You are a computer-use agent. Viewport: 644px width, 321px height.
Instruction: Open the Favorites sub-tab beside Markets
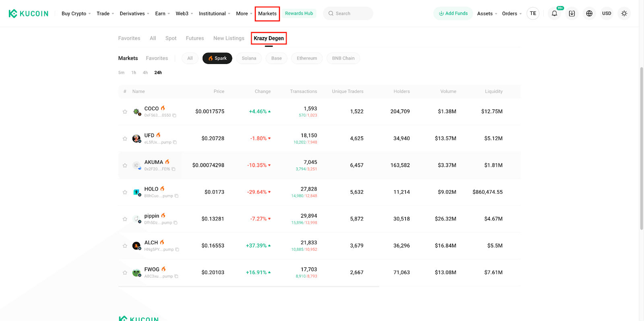[157, 58]
